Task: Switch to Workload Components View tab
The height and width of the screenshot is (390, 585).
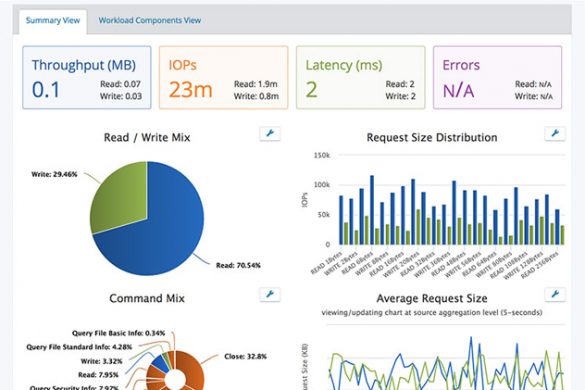Action: 150,21
